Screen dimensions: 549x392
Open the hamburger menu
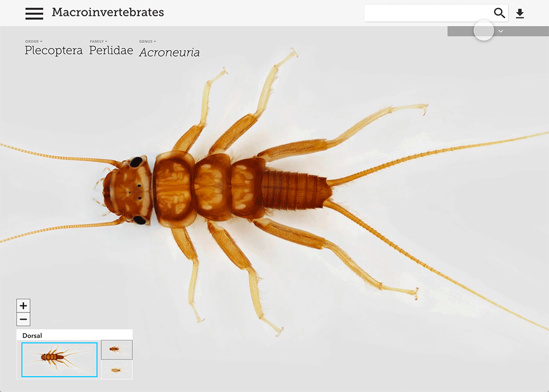pyautogui.click(x=34, y=13)
